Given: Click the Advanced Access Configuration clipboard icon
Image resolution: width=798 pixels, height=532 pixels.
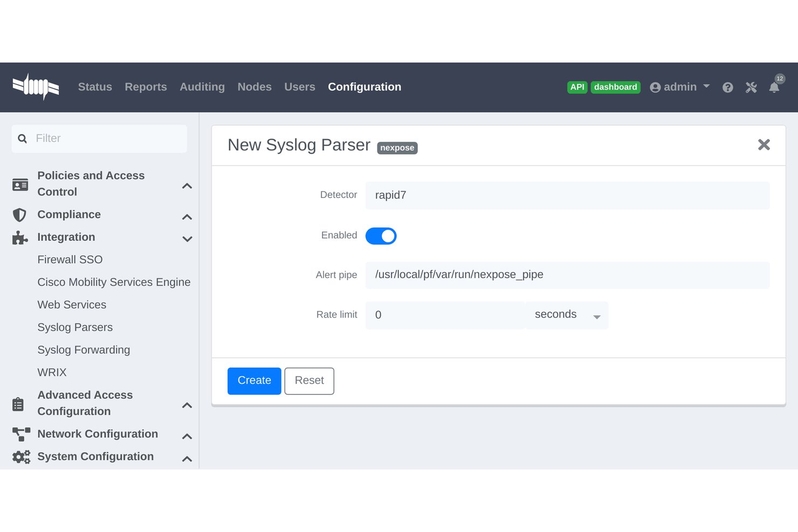Looking at the screenshot, I should pos(18,404).
